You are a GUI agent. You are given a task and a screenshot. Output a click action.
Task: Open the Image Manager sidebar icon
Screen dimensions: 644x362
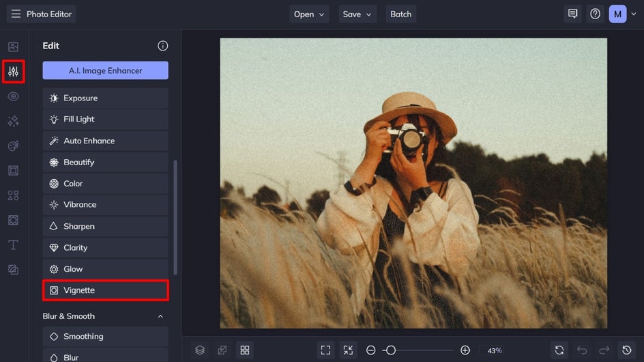click(x=13, y=47)
